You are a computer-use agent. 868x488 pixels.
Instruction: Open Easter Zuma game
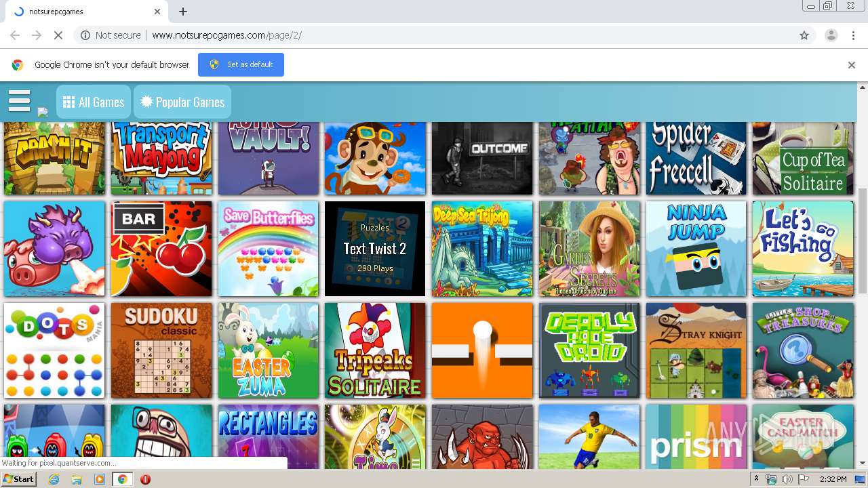tap(269, 350)
